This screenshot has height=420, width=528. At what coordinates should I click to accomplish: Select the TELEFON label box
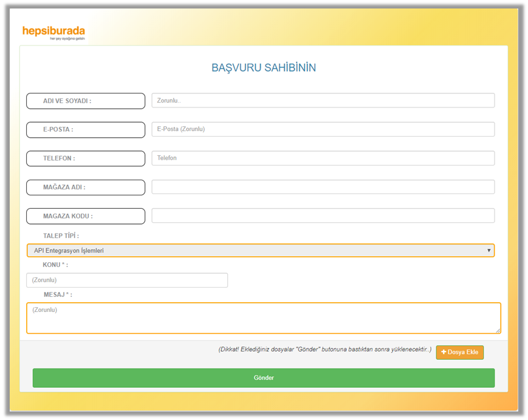coord(86,158)
